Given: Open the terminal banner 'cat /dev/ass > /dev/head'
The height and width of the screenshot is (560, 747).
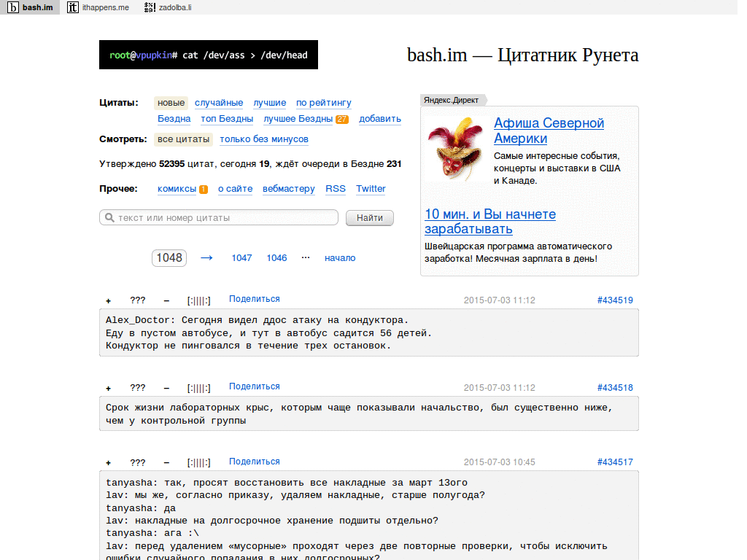Looking at the screenshot, I should [208, 55].
